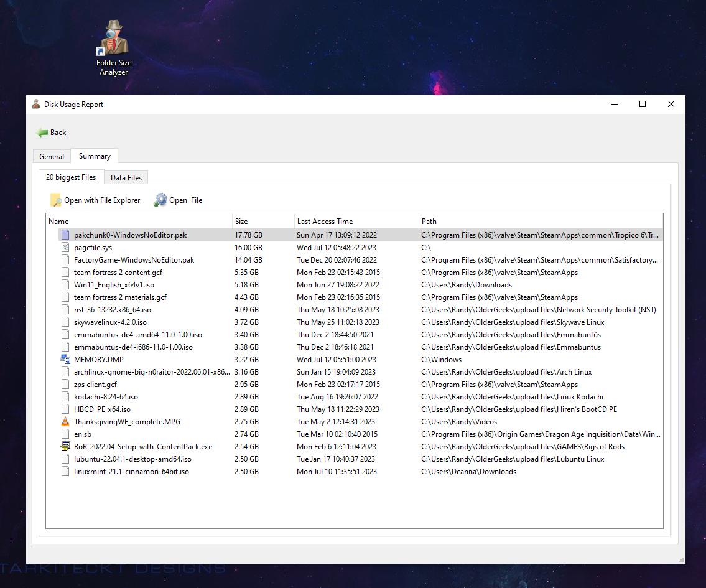Switch to the General tab

click(52, 156)
